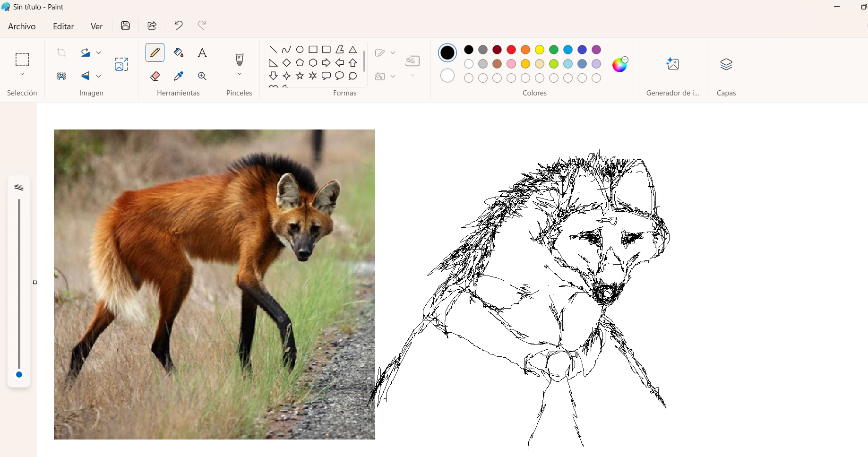Select the Fill bucket tool
This screenshot has height=457, width=868.
point(179,52)
